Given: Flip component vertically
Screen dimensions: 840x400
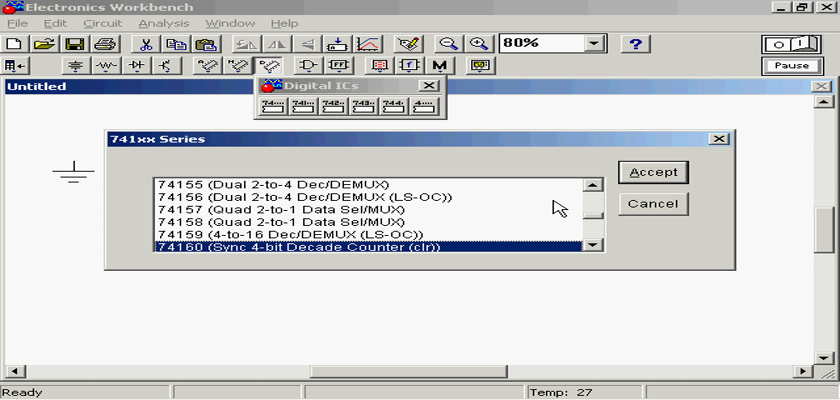Looking at the screenshot, I should point(307,44).
